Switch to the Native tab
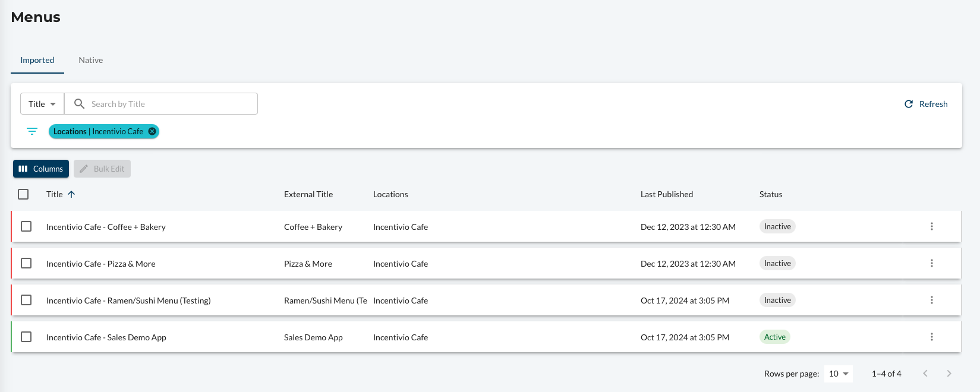The width and height of the screenshot is (980, 392). pos(91,60)
